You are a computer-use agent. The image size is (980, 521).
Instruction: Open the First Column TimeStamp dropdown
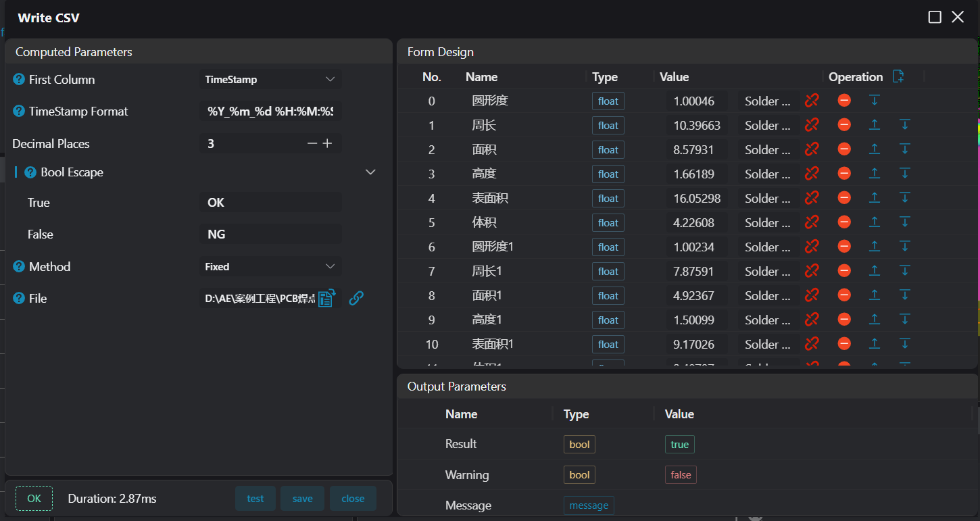270,80
